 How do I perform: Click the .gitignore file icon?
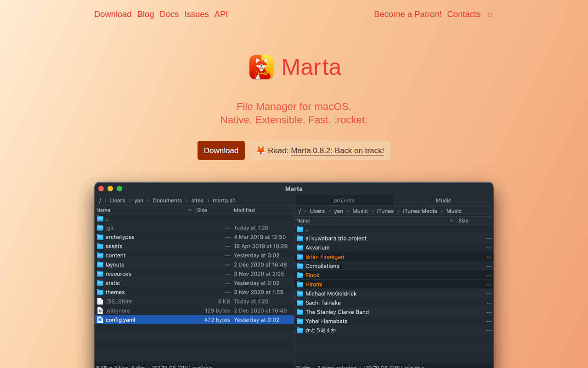pos(100,310)
